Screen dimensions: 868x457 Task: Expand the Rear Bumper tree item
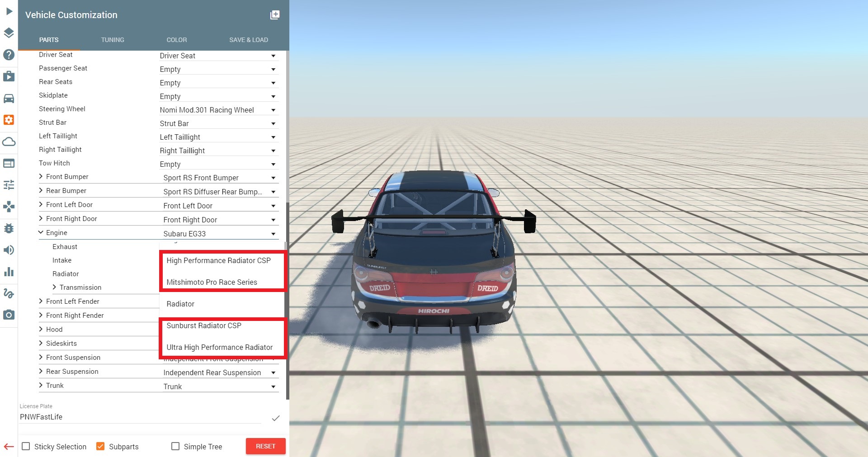41,191
